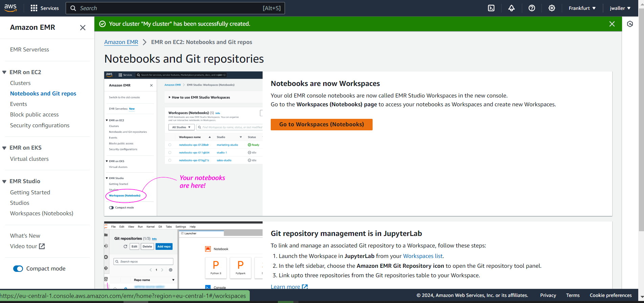Click the AWS logo home icon

pos(10,8)
